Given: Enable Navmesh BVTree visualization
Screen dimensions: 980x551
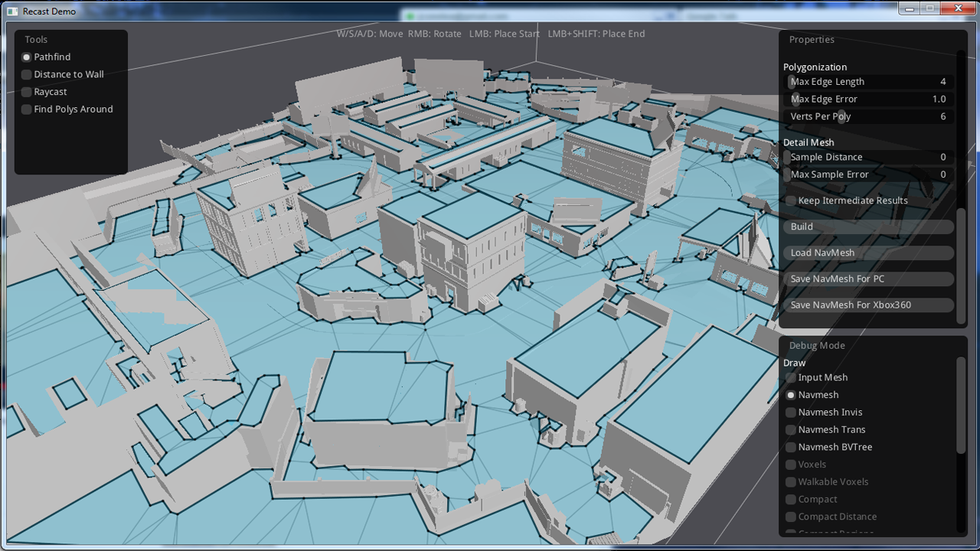Looking at the screenshot, I should pyautogui.click(x=790, y=447).
